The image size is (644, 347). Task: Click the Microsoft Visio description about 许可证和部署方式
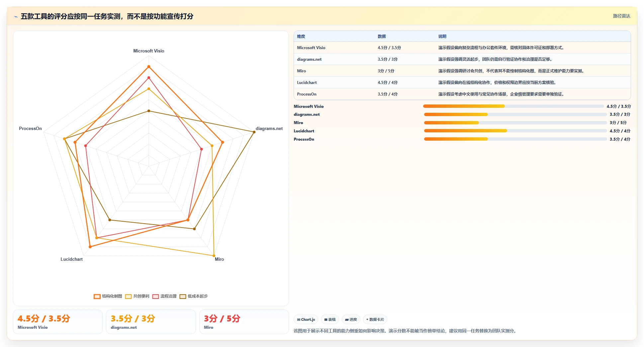coord(502,48)
